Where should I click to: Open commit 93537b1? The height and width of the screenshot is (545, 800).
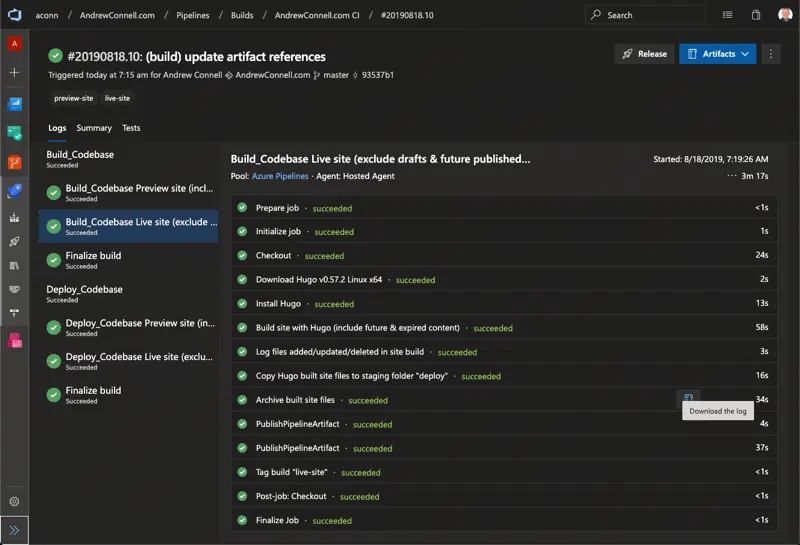click(378, 75)
